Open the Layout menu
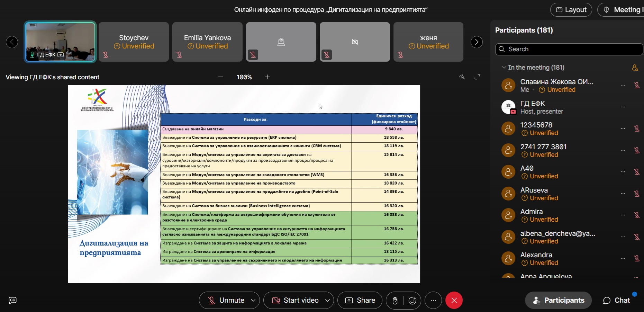Image resolution: width=644 pixels, height=312 pixels. click(571, 10)
